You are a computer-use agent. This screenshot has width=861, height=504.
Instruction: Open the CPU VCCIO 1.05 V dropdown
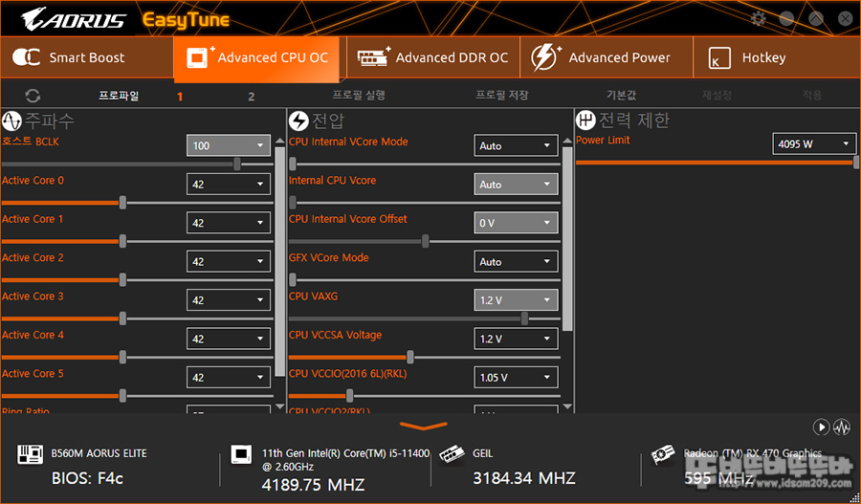coord(516,377)
